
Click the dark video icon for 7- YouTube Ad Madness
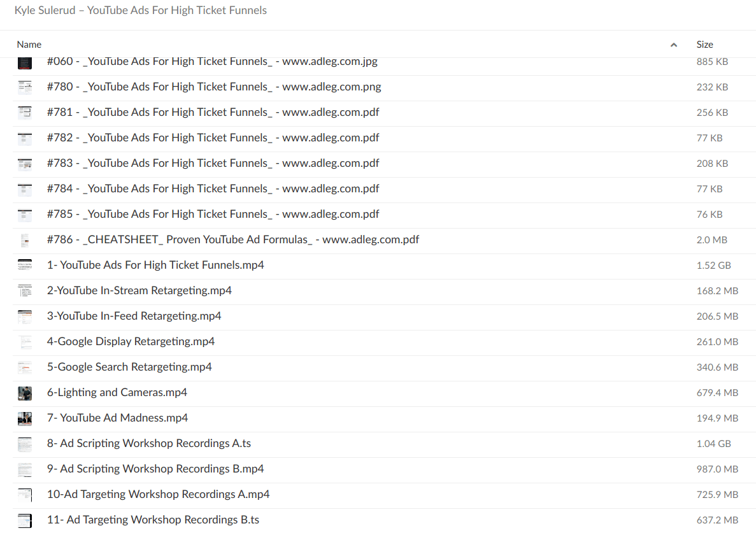[x=24, y=418]
